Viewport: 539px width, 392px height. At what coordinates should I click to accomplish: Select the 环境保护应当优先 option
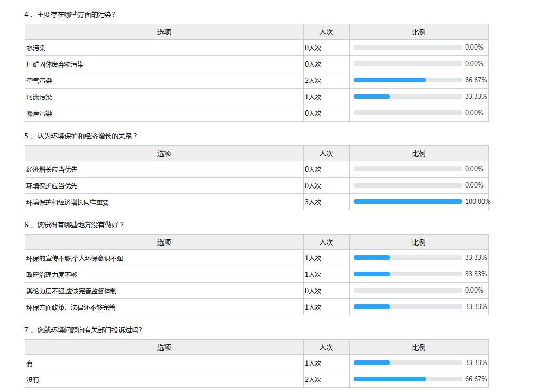click(x=52, y=186)
